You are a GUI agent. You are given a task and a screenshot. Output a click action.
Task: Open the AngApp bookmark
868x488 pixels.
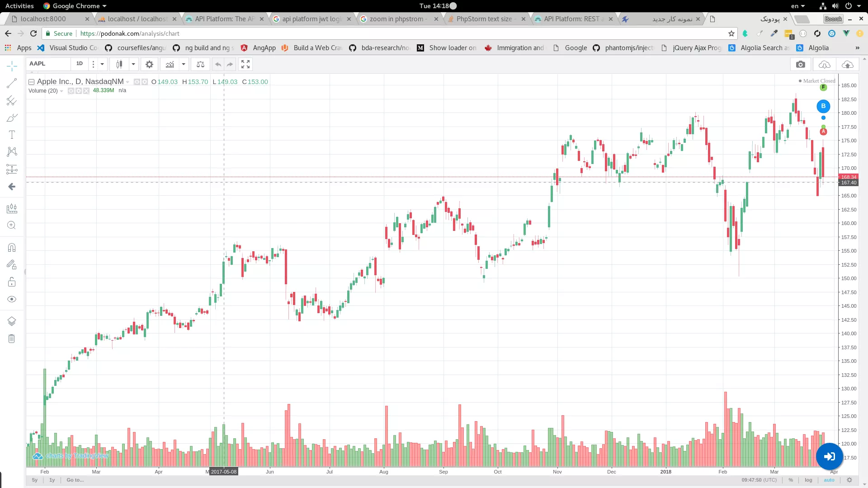pos(258,48)
